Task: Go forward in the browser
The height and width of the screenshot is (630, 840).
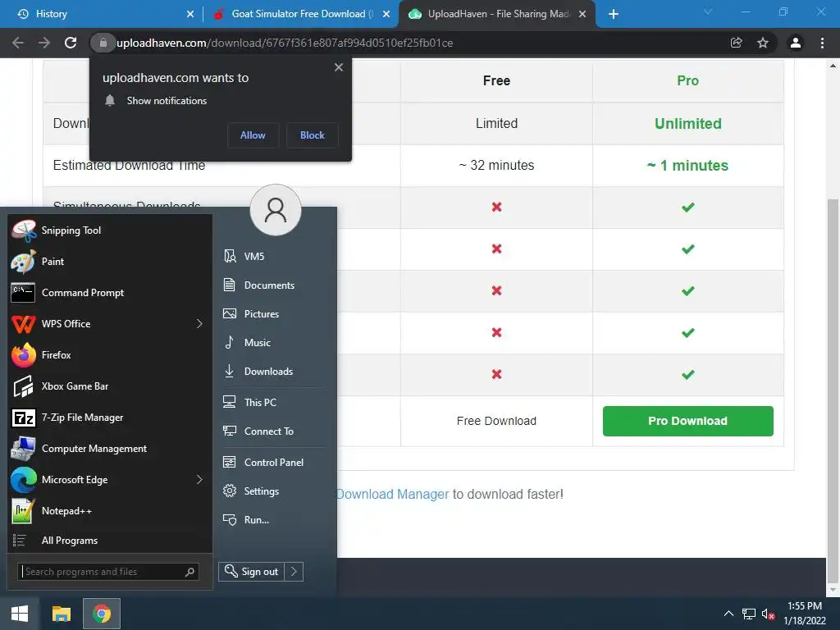Action: (44, 43)
